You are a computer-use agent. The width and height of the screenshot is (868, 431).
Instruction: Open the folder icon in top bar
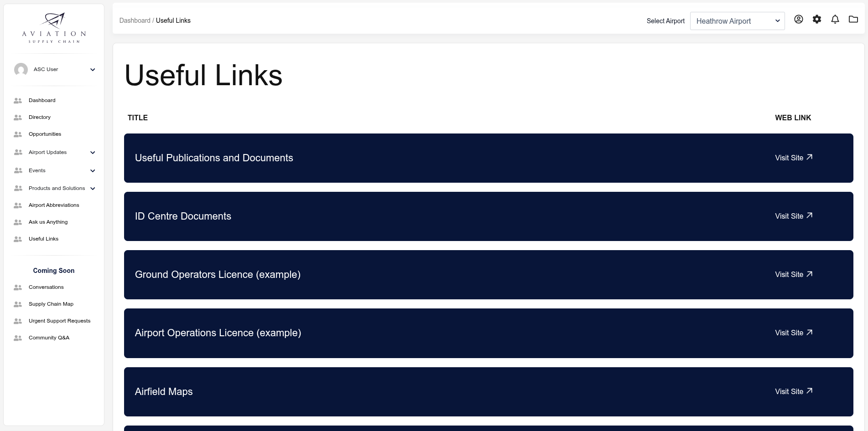click(853, 19)
